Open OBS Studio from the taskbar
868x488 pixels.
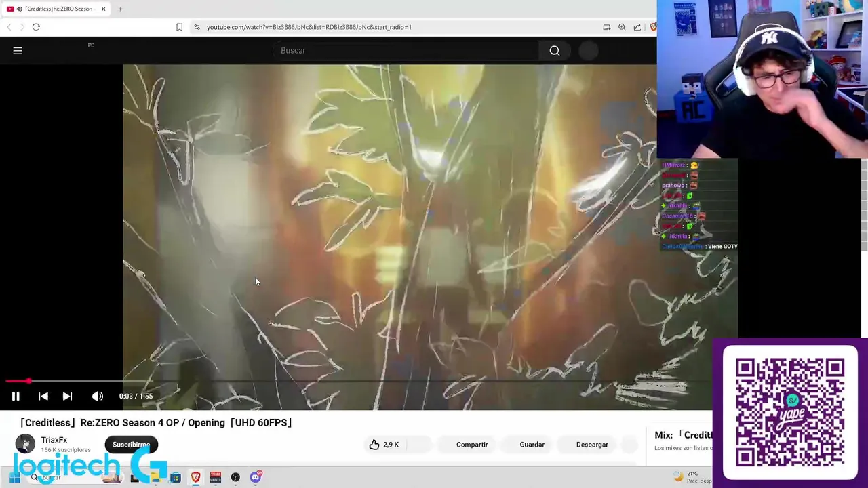tap(235, 477)
